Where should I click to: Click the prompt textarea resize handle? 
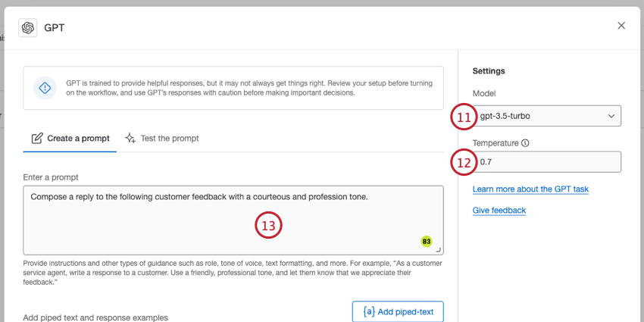(438, 250)
